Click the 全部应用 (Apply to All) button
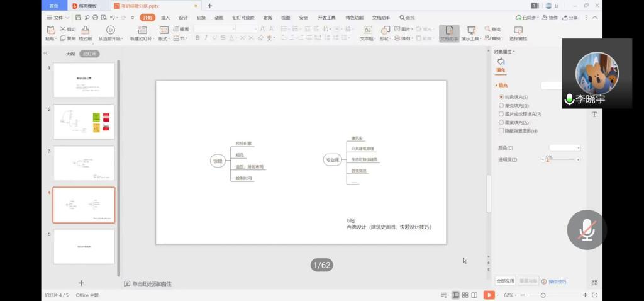Viewport: 644px width, 301px height. click(x=505, y=281)
